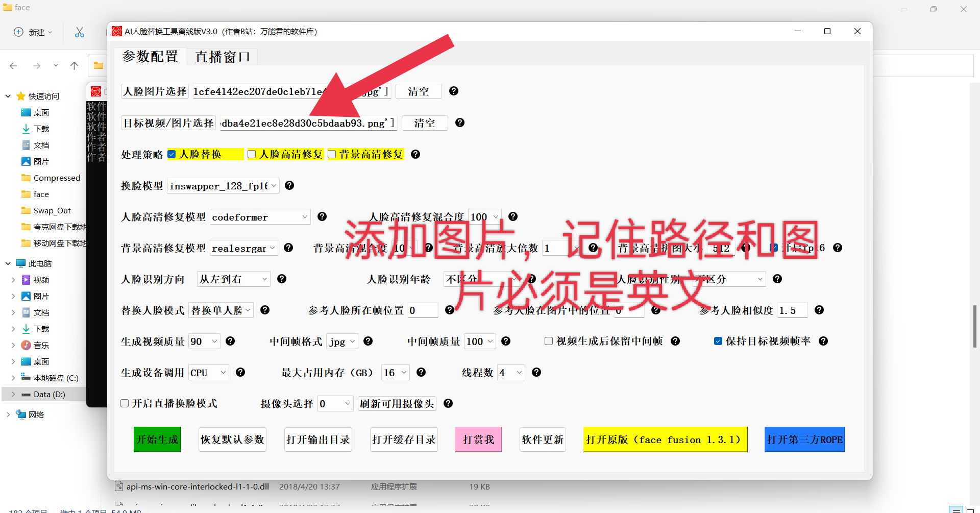
Task: Click help icon beside 中间帧质量 100
Action: (506, 341)
